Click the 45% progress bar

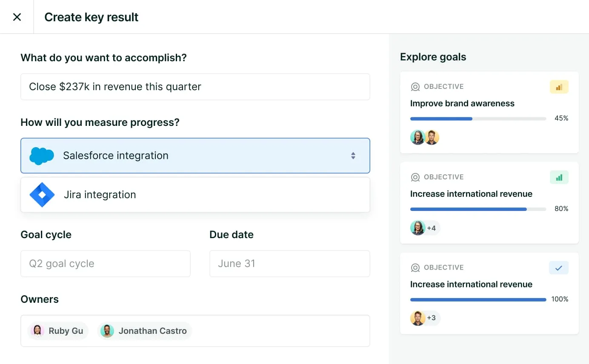pyautogui.click(x=478, y=119)
